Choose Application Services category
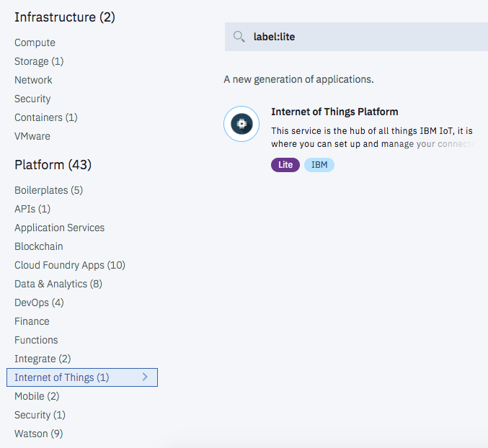 (59, 228)
